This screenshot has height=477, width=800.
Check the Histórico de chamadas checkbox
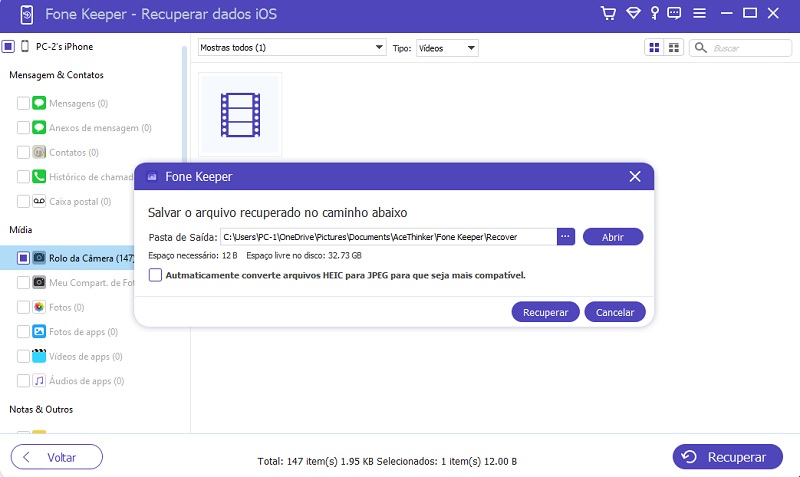point(23,177)
